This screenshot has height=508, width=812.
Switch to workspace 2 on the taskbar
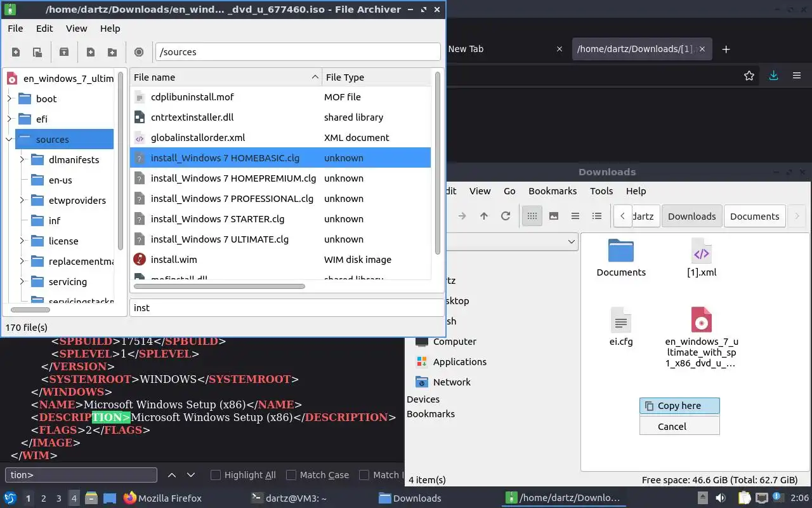[44, 498]
